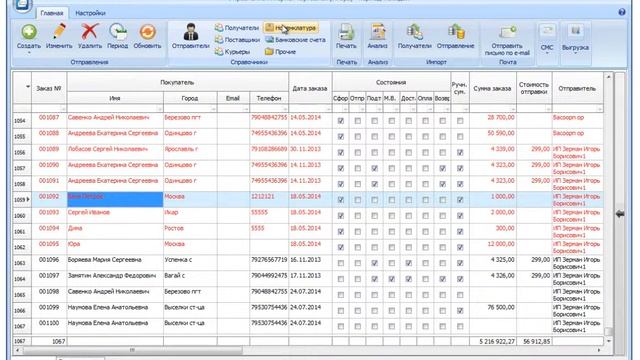
Task: Open the СМС dropdown arrow
Action: (x=547, y=54)
